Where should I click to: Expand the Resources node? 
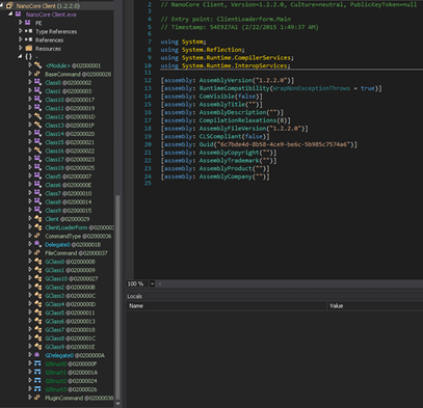pyautogui.click(x=20, y=48)
